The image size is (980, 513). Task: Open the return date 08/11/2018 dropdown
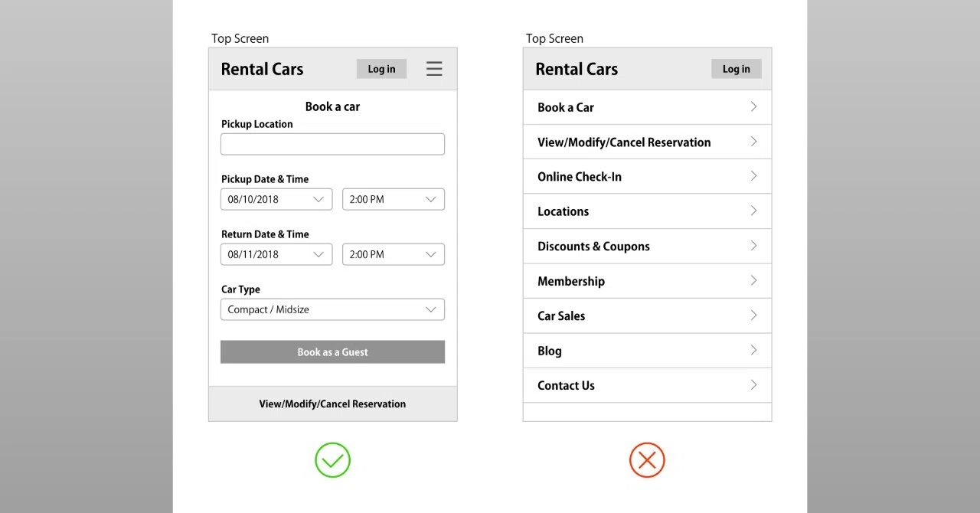click(276, 254)
